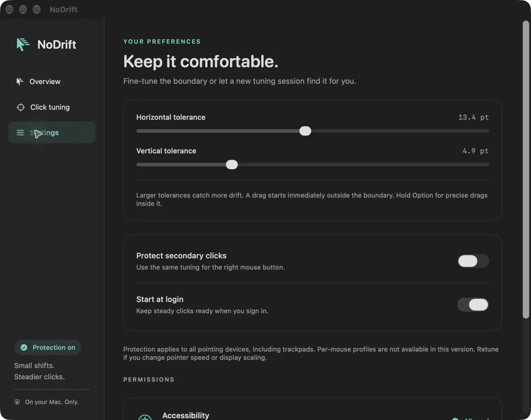Click the Small shifts. Steadier clicks. tagline

[x=39, y=371]
